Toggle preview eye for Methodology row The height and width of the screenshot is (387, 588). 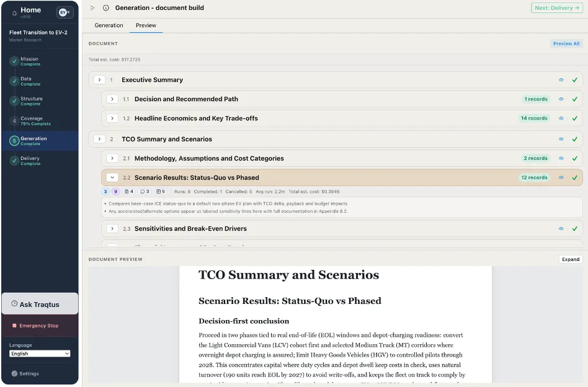pos(561,158)
